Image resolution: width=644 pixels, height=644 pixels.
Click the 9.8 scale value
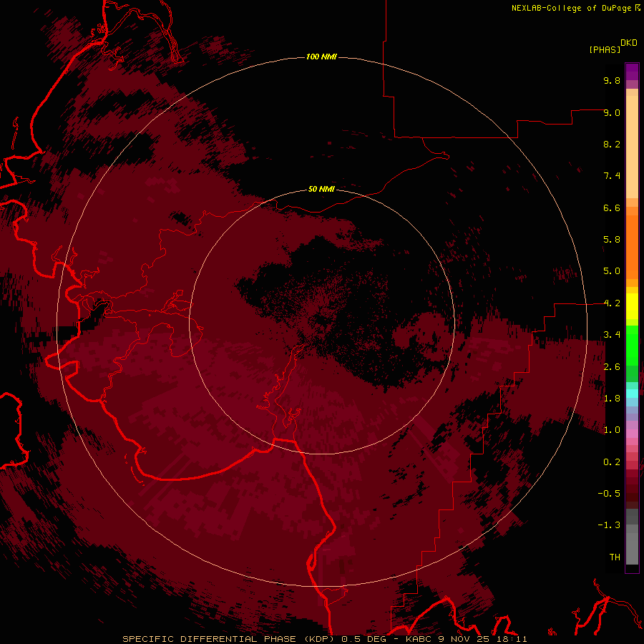[612, 80]
